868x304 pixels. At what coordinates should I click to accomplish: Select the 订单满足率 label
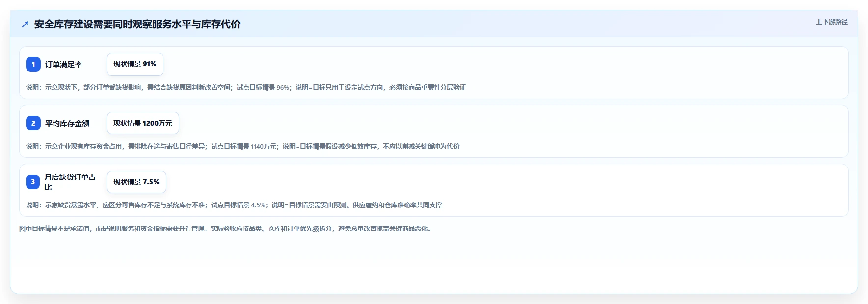pos(64,64)
